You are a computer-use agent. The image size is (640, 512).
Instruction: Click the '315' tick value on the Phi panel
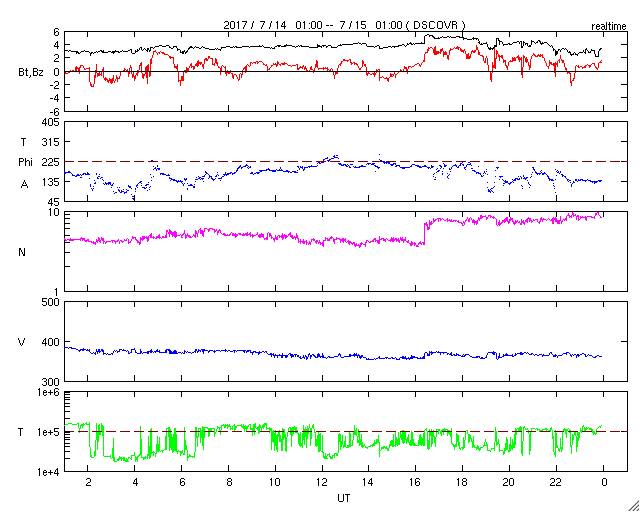(51, 142)
